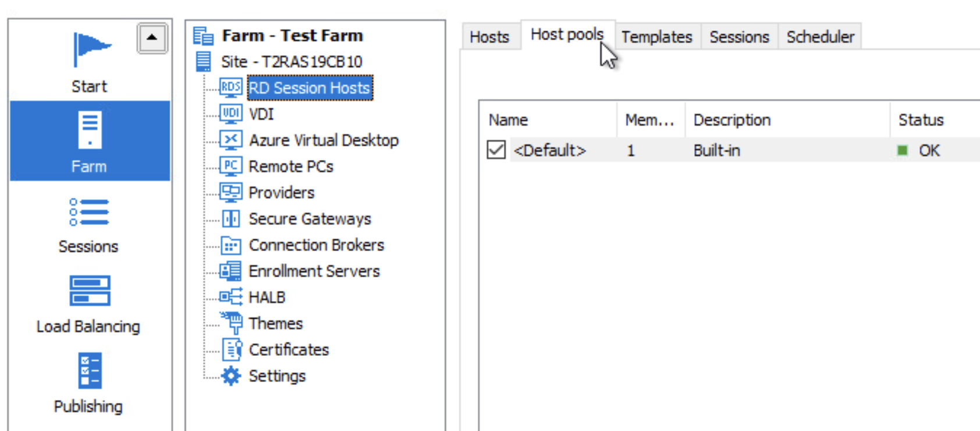Open the Scheduler tab
This screenshot has width=980, height=431.
[820, 37]
